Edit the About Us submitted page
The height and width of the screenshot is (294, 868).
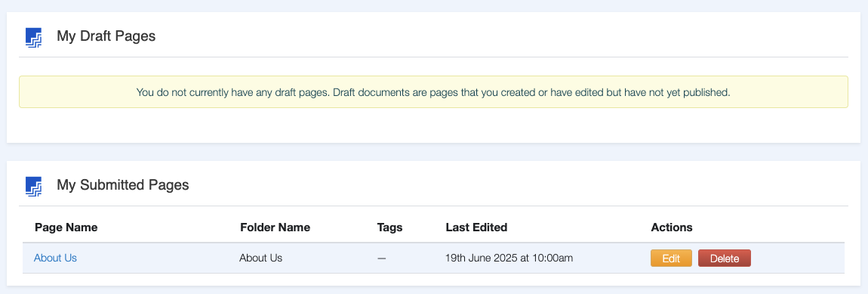[x=671, y=258]
